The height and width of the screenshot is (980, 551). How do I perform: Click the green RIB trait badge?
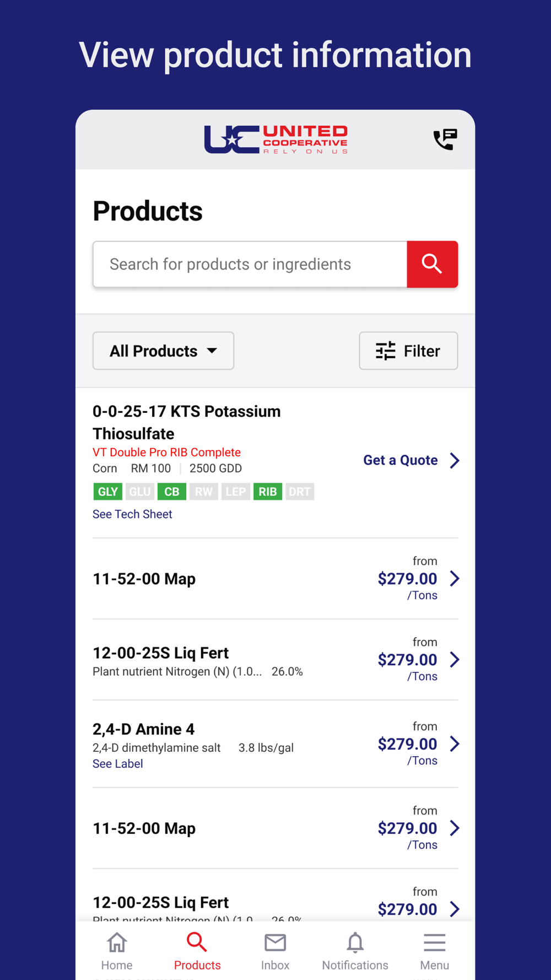268,492
